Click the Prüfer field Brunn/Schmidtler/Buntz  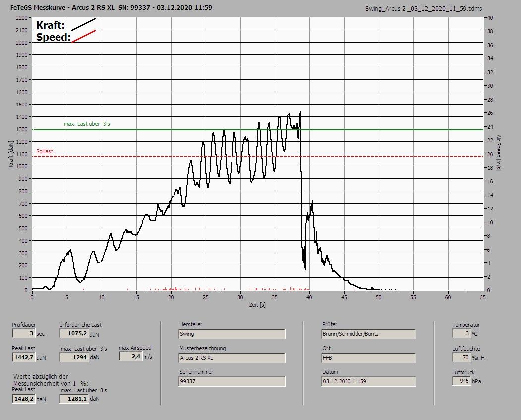coord(369,334)
